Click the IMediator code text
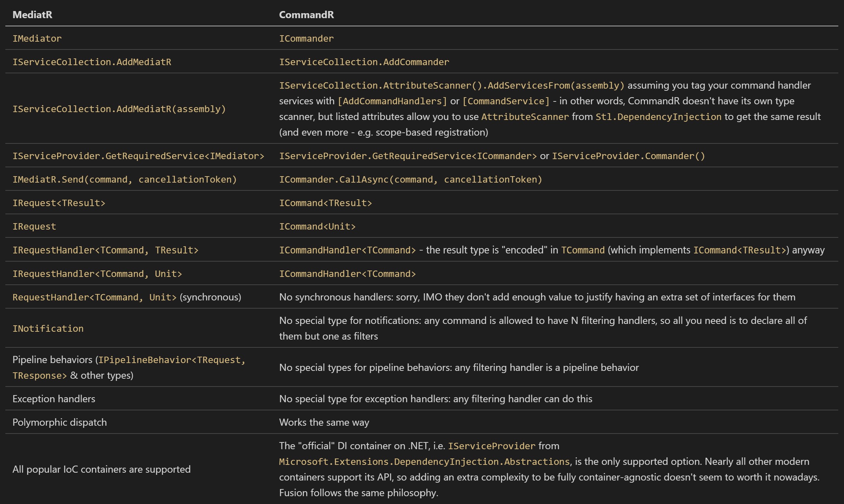The height and width of the screenshot is (504, 844). pyautogui.click(x=37, y=38)
